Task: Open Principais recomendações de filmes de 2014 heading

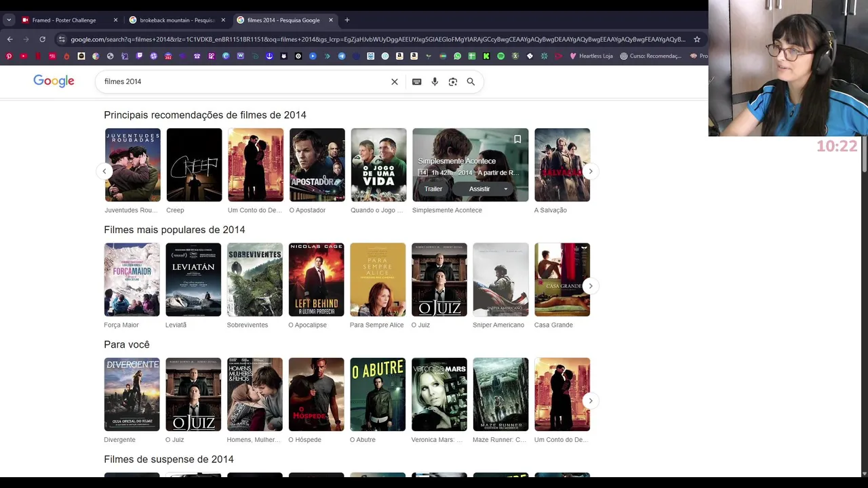Action: 205,115
